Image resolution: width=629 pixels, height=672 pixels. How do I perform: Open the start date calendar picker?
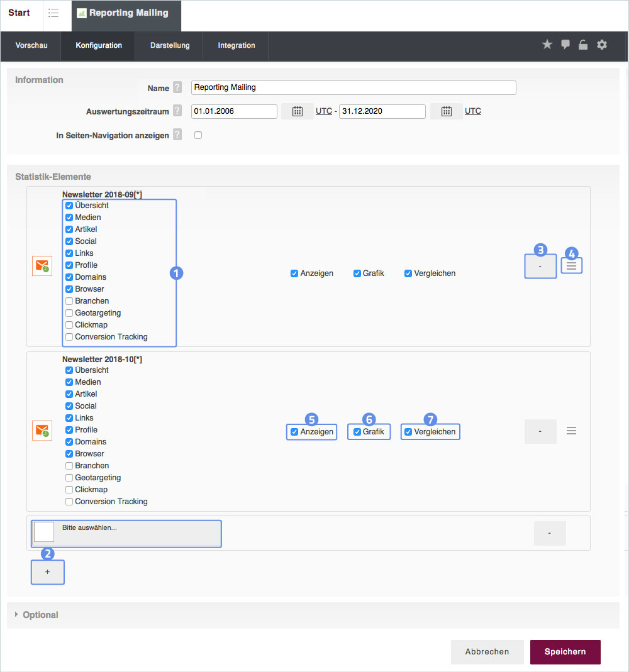(x=298, y=111)
